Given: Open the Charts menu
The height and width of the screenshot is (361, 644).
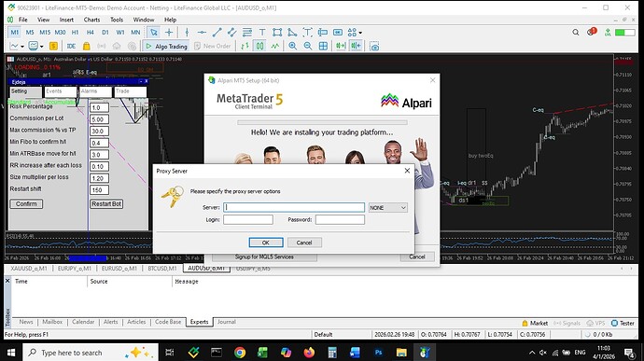Looking at the screenshot, I should (x=91, y=20).
